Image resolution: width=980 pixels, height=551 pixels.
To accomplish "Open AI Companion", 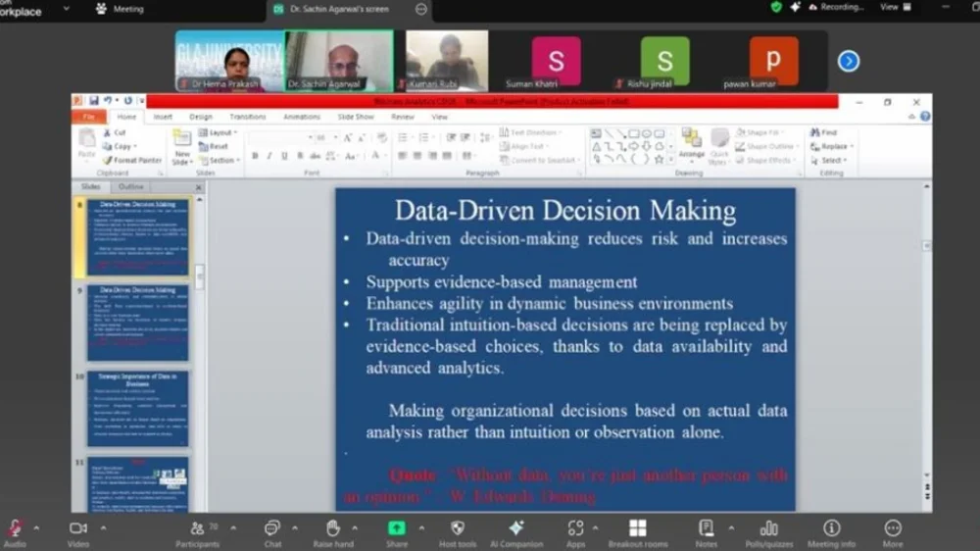I will [515, 529].
